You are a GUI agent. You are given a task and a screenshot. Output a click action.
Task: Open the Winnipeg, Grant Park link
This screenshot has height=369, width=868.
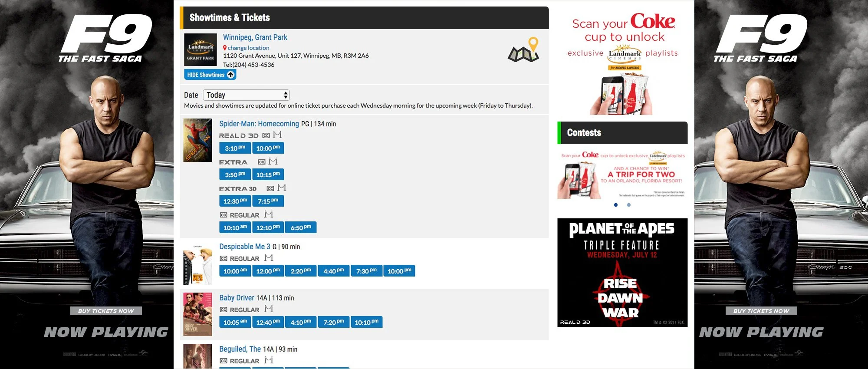[255, 37]
